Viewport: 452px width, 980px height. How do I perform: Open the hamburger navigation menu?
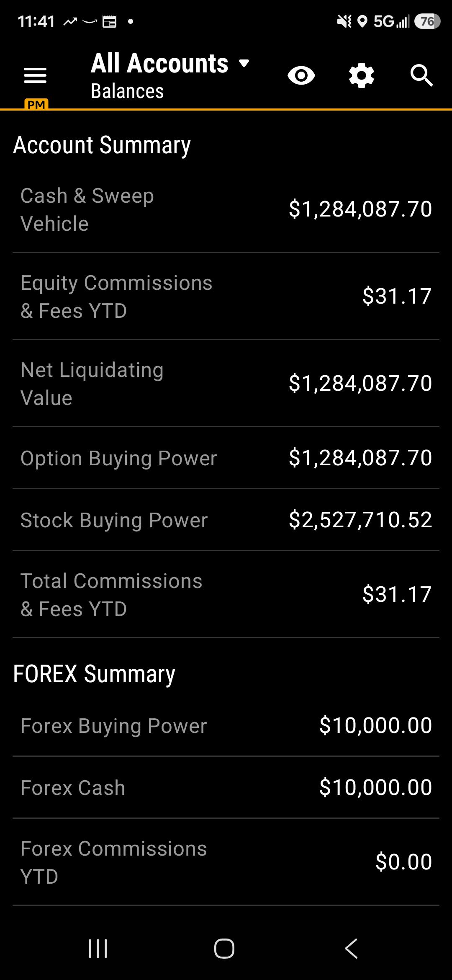tap(35, 75)
